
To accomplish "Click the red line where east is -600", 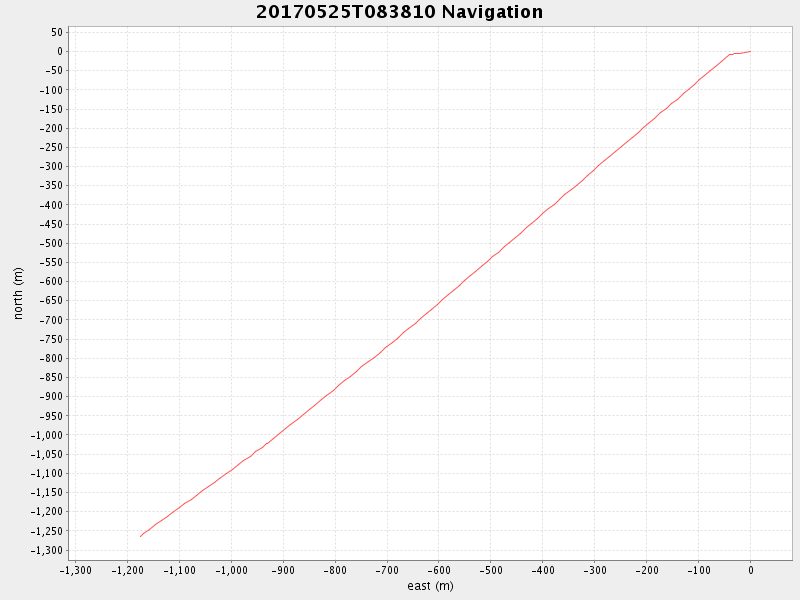I will pyautogui.click(x=439, y=305).
